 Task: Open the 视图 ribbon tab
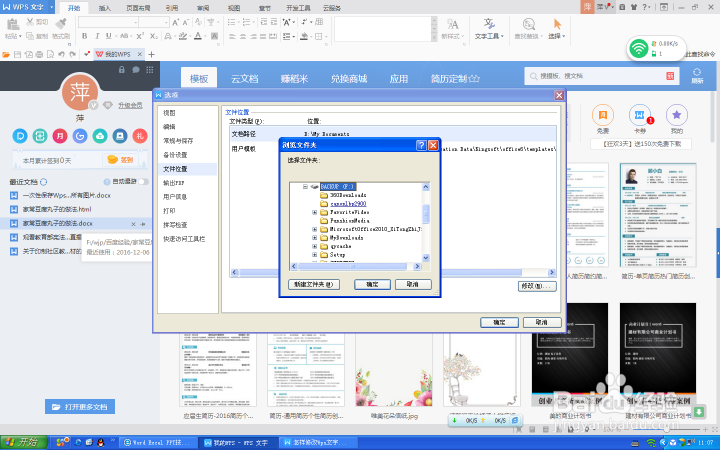[x=234, y=8]
